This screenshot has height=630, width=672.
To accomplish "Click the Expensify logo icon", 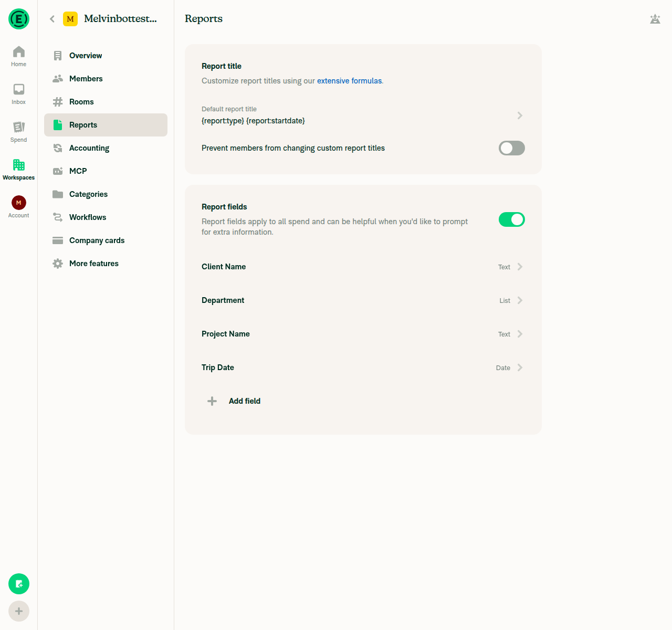I will click(19, 19).
